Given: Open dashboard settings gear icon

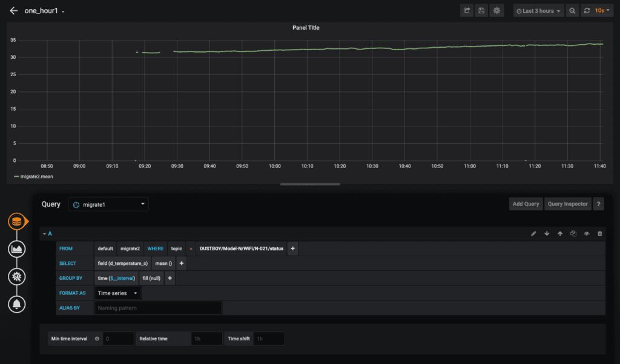Looking at the screenshot, I should (496, 11).
